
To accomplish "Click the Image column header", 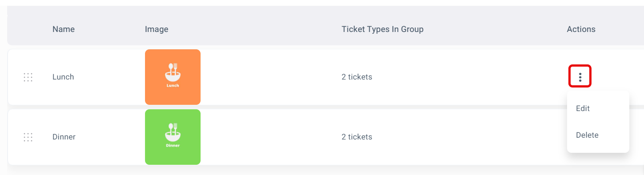I will tap(157, 29).
